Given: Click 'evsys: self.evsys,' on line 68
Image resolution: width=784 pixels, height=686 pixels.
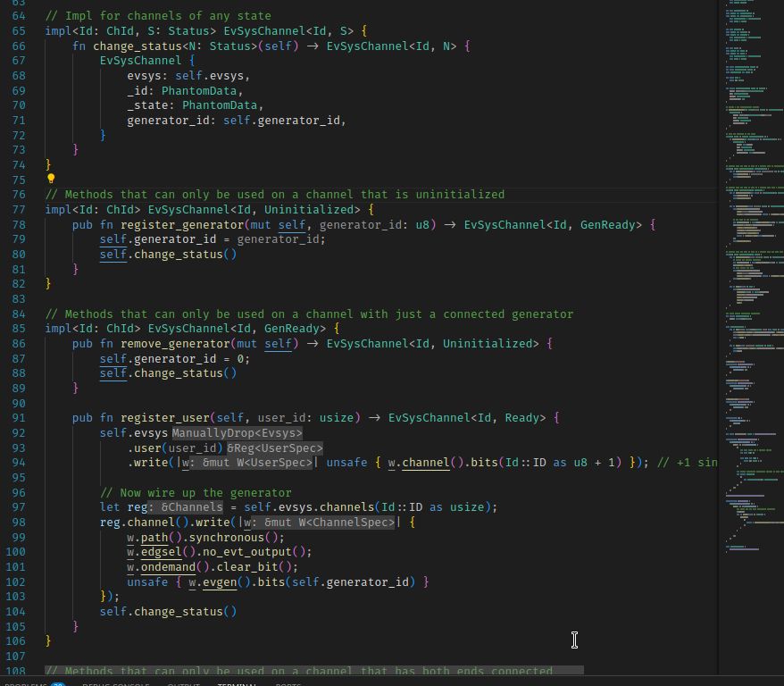Looking at the screenshot, I should pos(188,76).
